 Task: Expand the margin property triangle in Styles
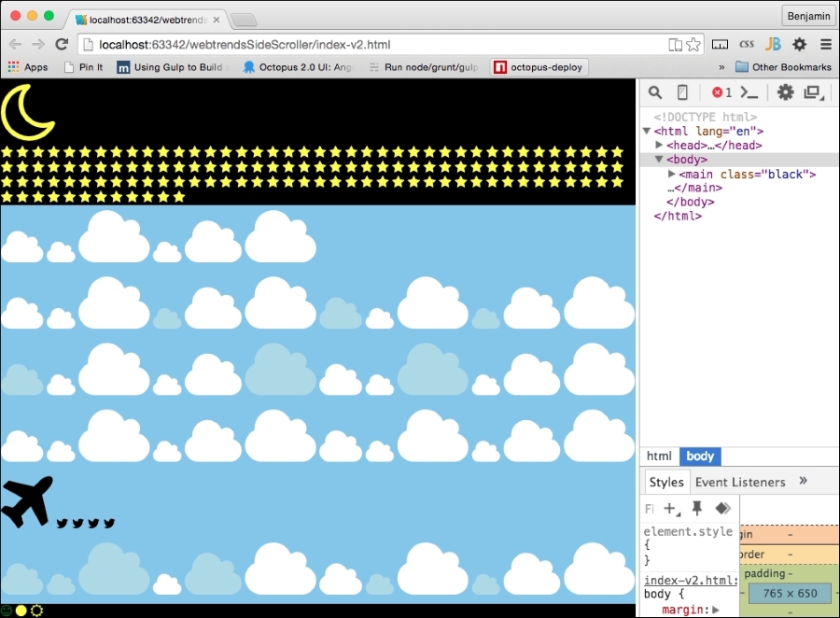point(715,610)
